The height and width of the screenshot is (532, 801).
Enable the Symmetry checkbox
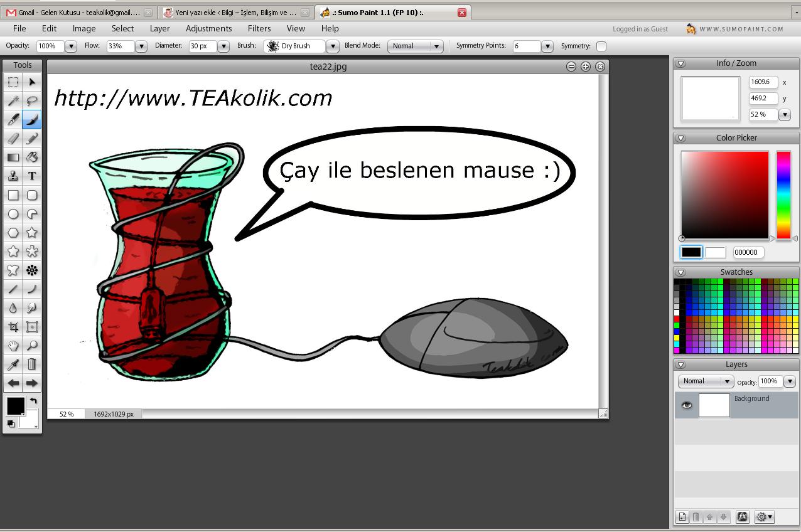(x=601, y=46)
